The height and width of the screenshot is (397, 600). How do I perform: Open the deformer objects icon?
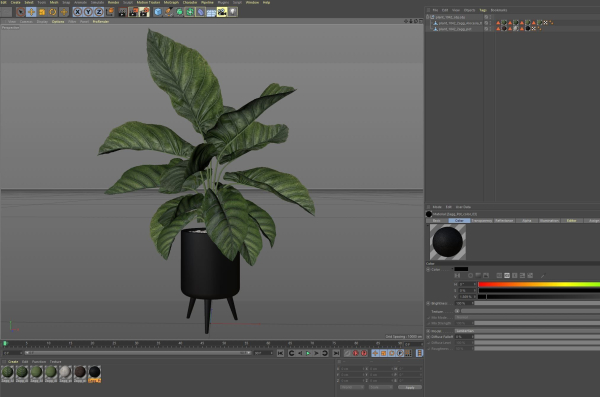point(201,12)
